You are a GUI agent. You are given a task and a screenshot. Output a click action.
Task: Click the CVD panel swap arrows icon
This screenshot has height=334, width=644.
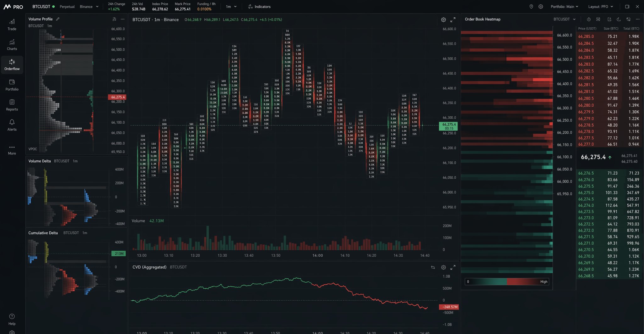tap(433, 267)
